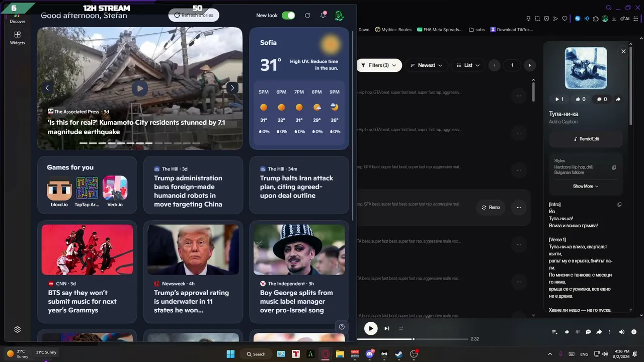The height and width of the screenshot is (362, 644).
Task: Open the Filters (3) dropdown
Action: [379, 65]
